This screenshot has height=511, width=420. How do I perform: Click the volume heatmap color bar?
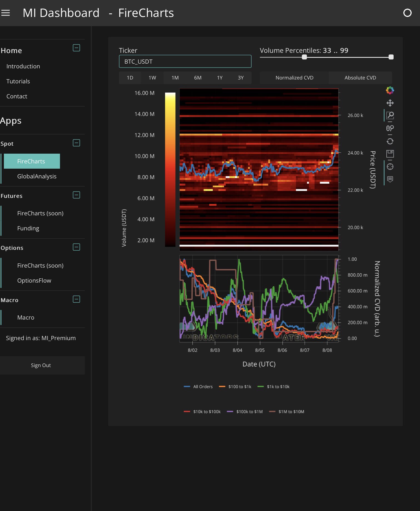(170, 169)
